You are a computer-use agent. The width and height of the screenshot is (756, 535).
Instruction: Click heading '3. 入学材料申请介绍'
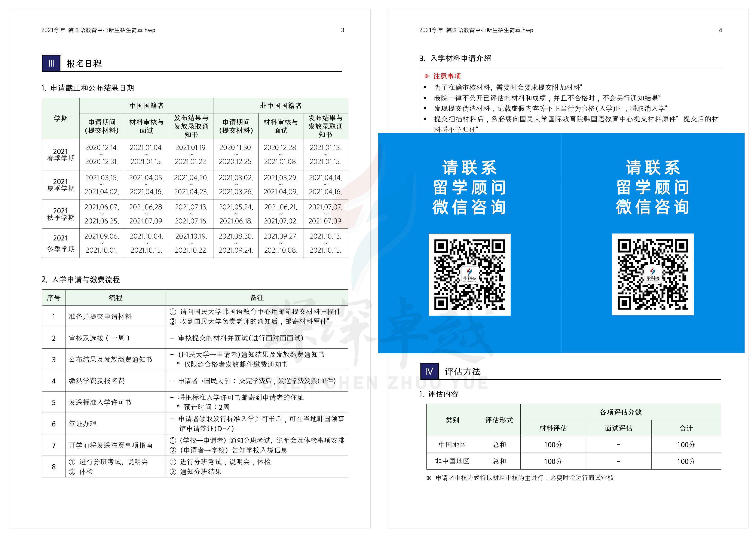pyautogui.click(x=455, y=58)
